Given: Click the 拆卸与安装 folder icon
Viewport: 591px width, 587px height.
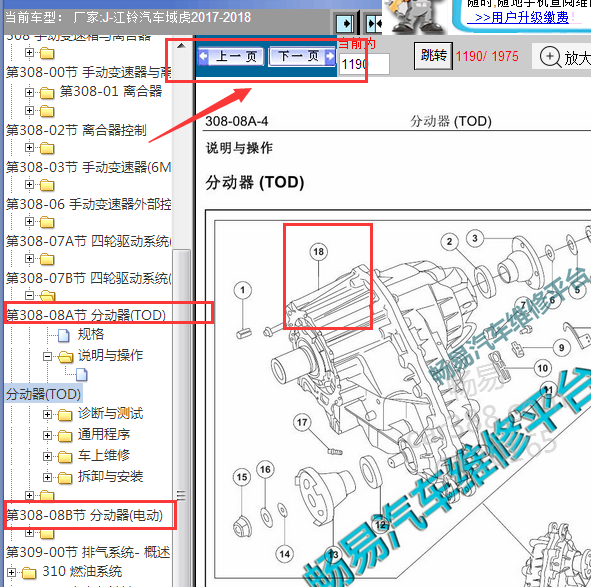Looking at the screenshot, I should (x=65, y=478).
